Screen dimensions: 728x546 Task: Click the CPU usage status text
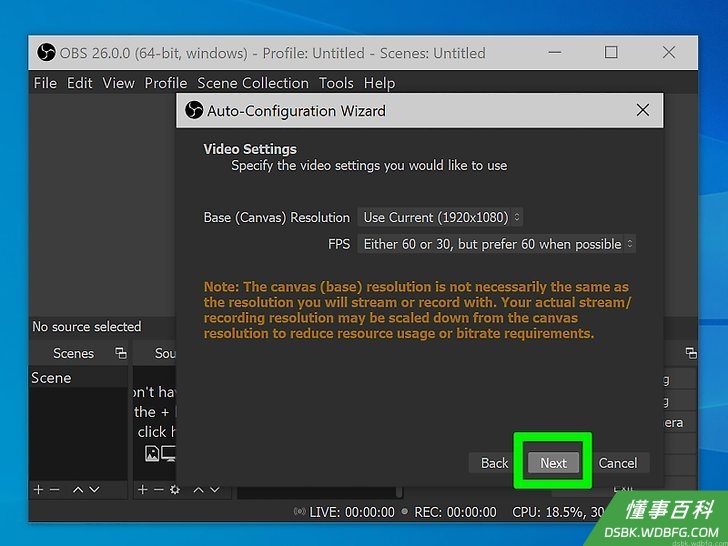[558, 512]
